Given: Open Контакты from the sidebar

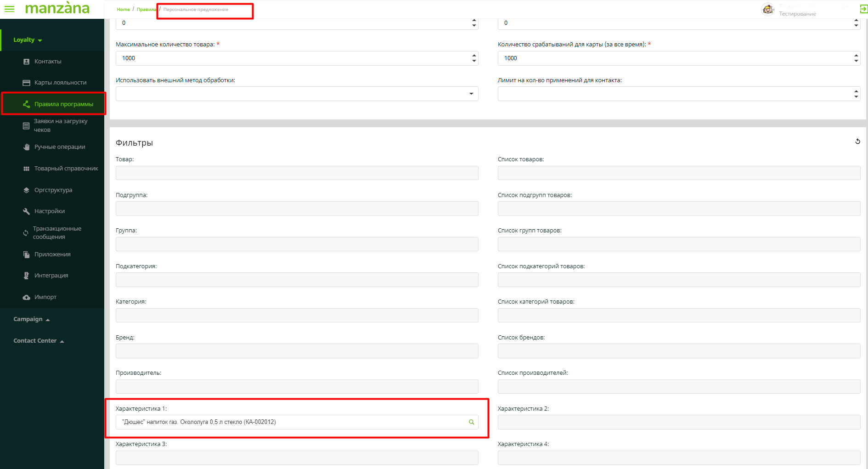Looking at the screenshot, I should 48,62.
